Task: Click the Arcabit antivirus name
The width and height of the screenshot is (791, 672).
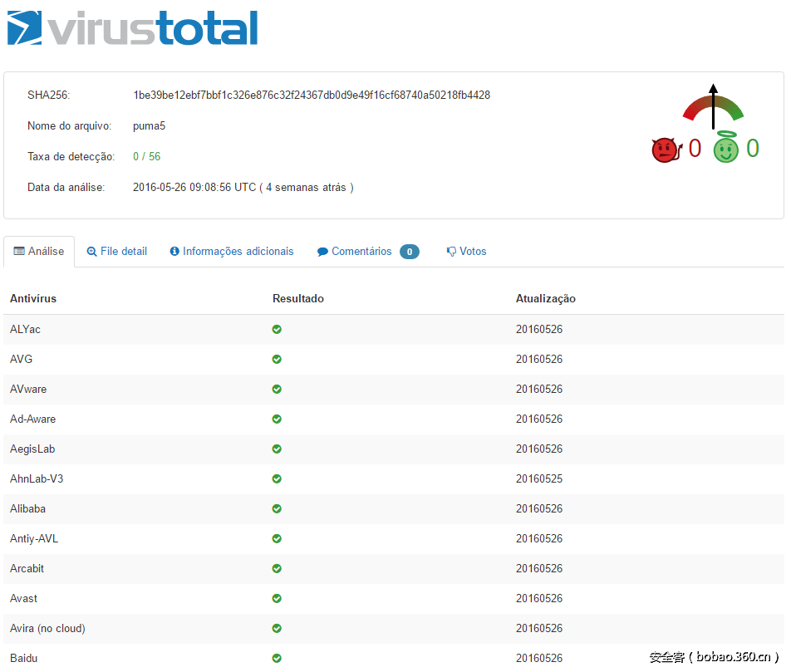Action: [27, 568]
